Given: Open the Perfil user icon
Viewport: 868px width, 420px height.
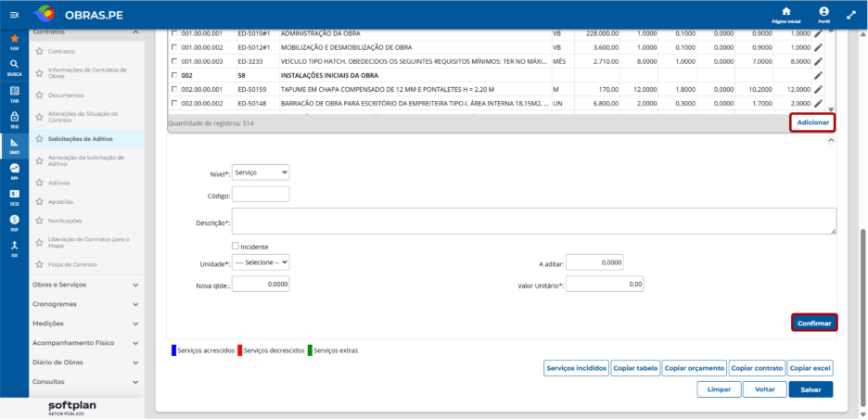Looking at the screenshot, I should click(823, 15).
